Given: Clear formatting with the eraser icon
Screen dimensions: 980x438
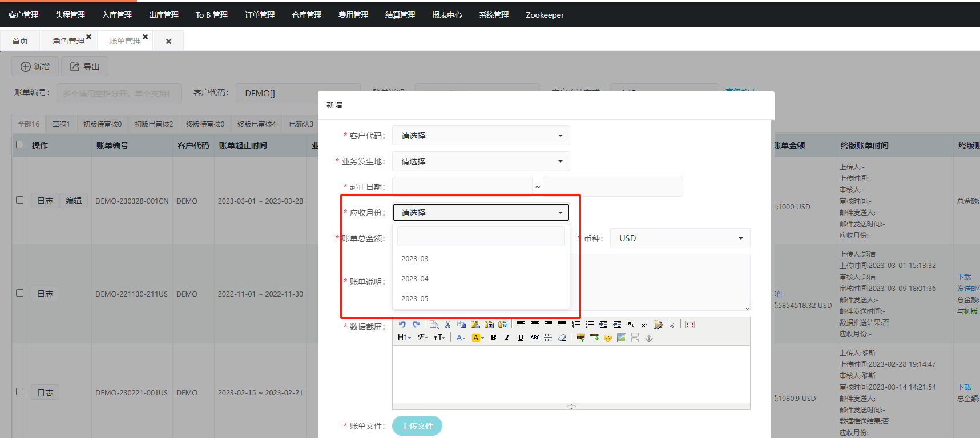Looking at the screenshot, I should (562, 338).
